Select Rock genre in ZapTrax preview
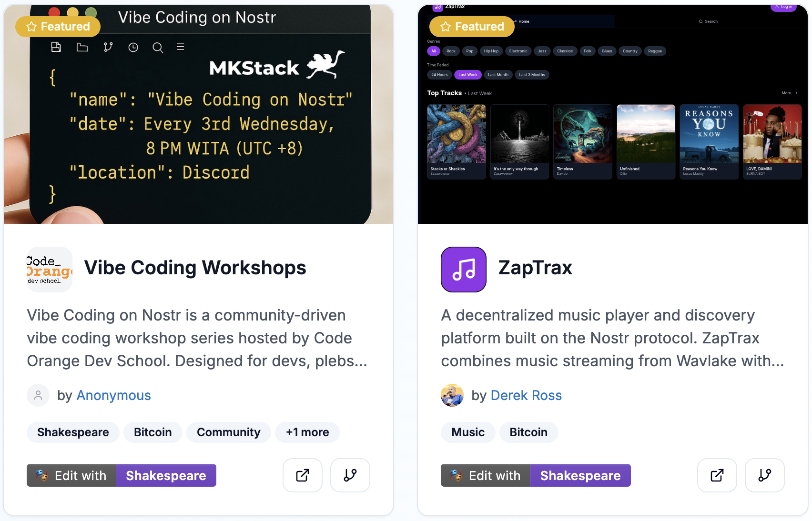812x521 pixels. tap(451, 51)
